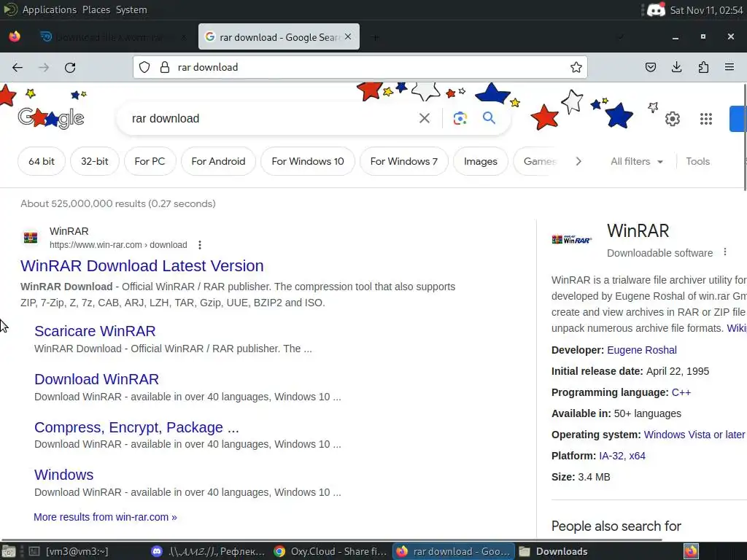Clear the search box with the X icon
Screen dimensions: 747x560
(x=424, y=118)
